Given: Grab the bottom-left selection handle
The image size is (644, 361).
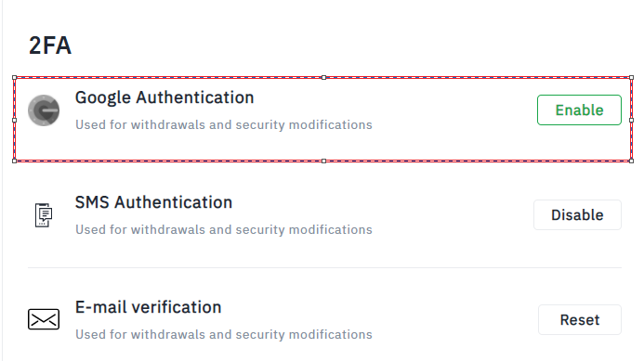Looking at the screenshot, I should coord(14,161).
